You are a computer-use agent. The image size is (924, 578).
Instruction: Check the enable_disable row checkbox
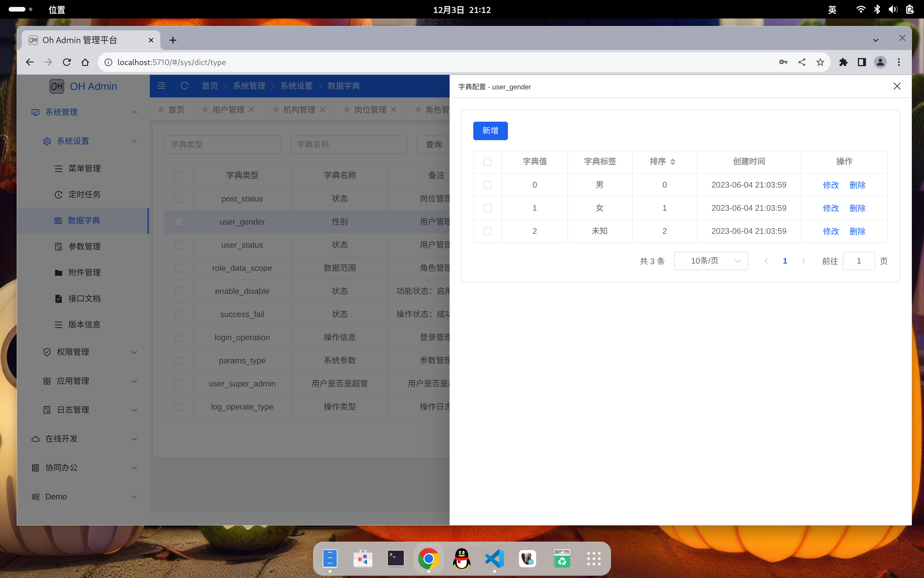178,291
